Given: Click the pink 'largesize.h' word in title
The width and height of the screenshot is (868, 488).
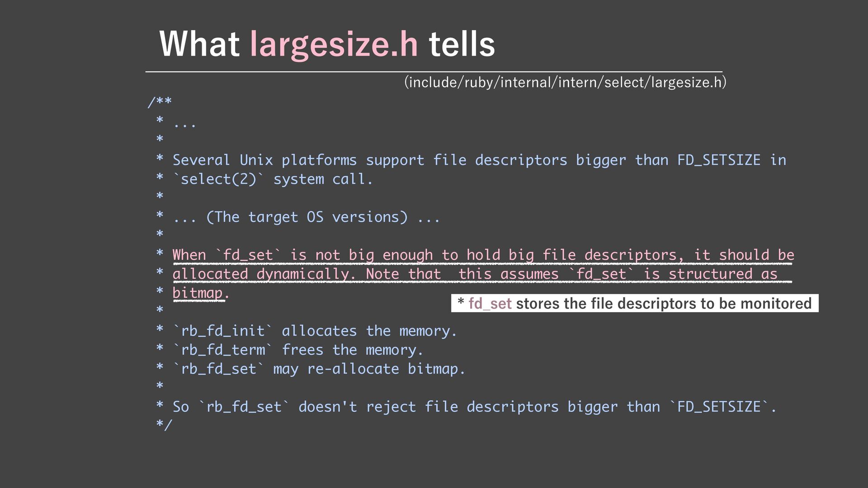Looking at the screenshot, I should 334,45.
